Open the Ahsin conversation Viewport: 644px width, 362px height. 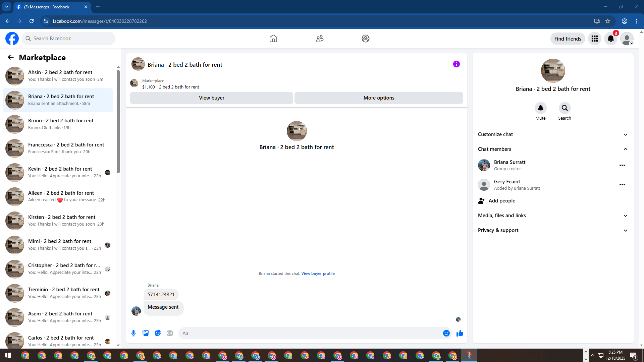pyautogui.click(x=58, y=76)
